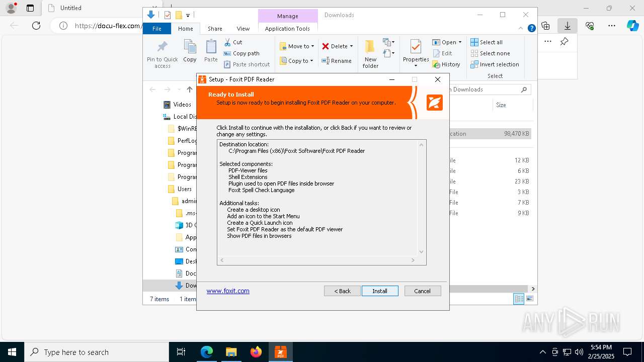Select the Users folder in the tree
Screen dimensions: 644x362
click(x=180, y=189)
